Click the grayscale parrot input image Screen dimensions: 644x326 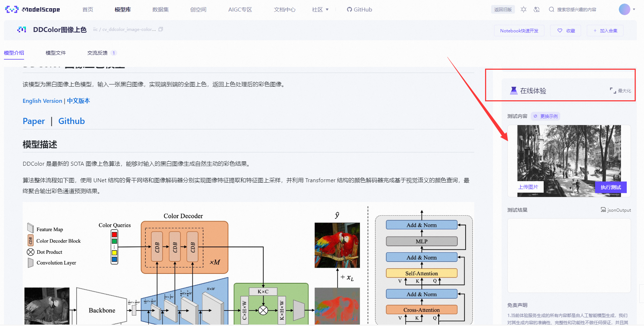click(x=47, y=306)
